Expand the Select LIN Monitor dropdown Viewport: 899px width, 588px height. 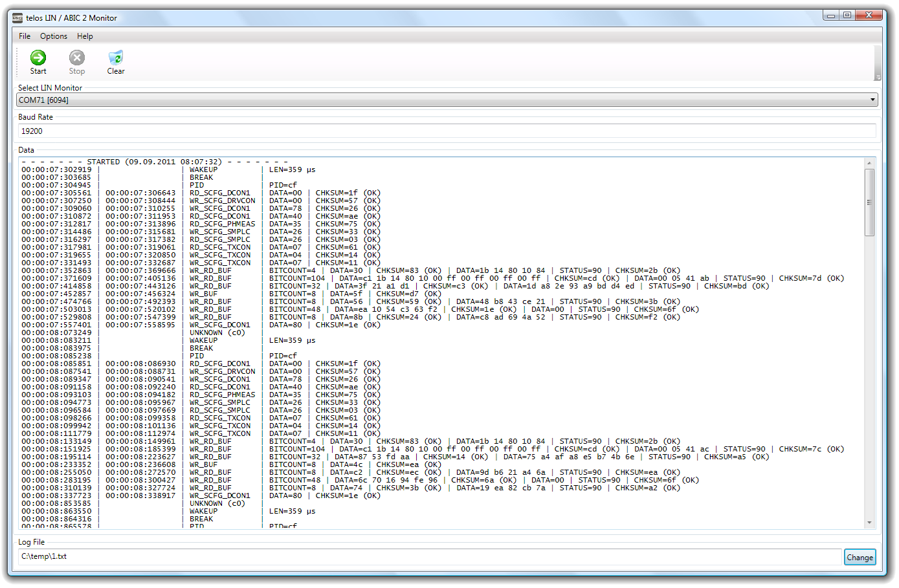[872, 100]
